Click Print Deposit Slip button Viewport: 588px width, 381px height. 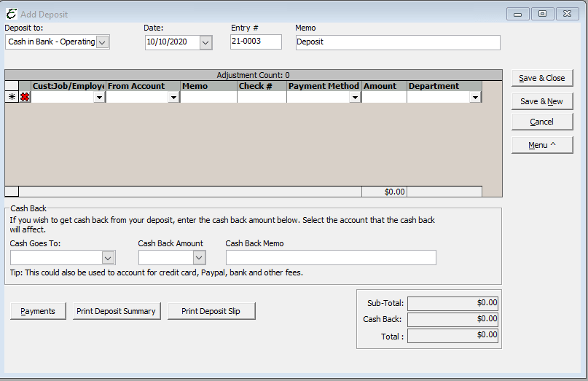[211, 311]
